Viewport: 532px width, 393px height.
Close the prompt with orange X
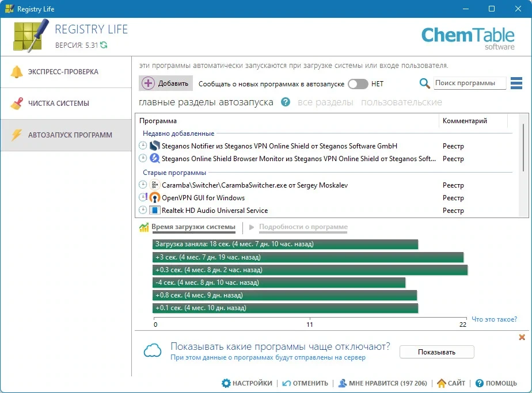522,337
